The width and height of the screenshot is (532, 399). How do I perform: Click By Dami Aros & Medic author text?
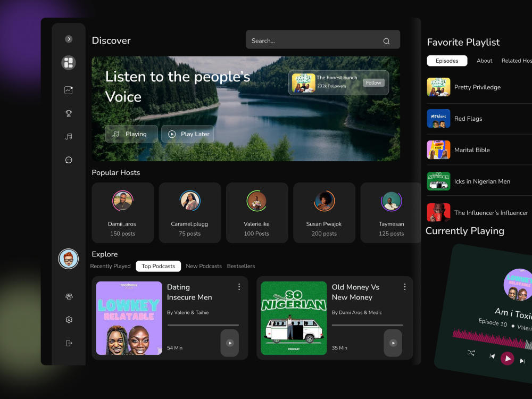(x=356, y=312)
